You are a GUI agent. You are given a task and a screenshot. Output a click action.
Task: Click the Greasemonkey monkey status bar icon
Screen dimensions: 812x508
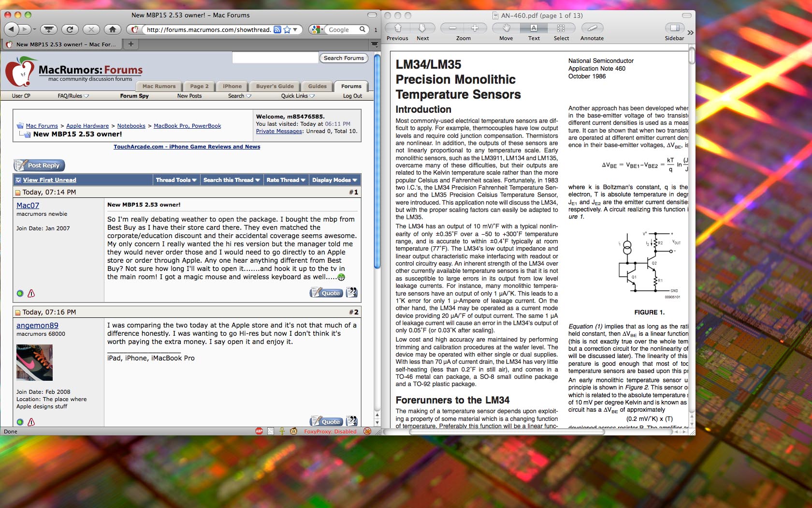pyautogui.click(x=293, y=431)
